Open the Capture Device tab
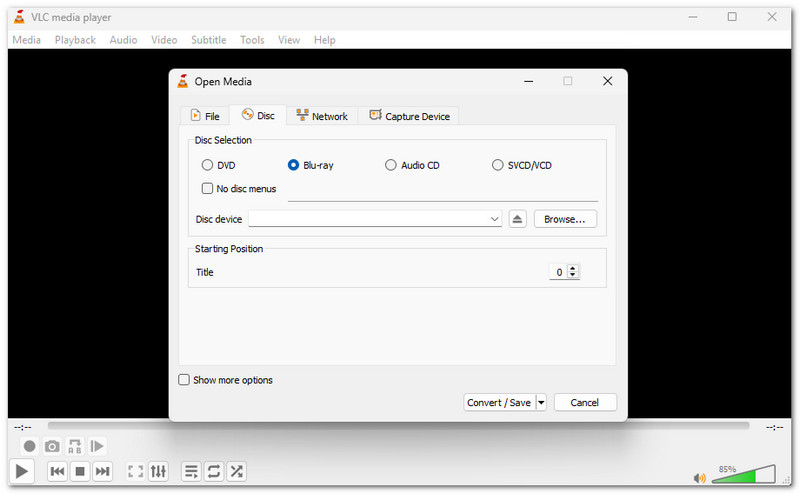This screenshot has width=800, height=494. (x=409, y=116)
